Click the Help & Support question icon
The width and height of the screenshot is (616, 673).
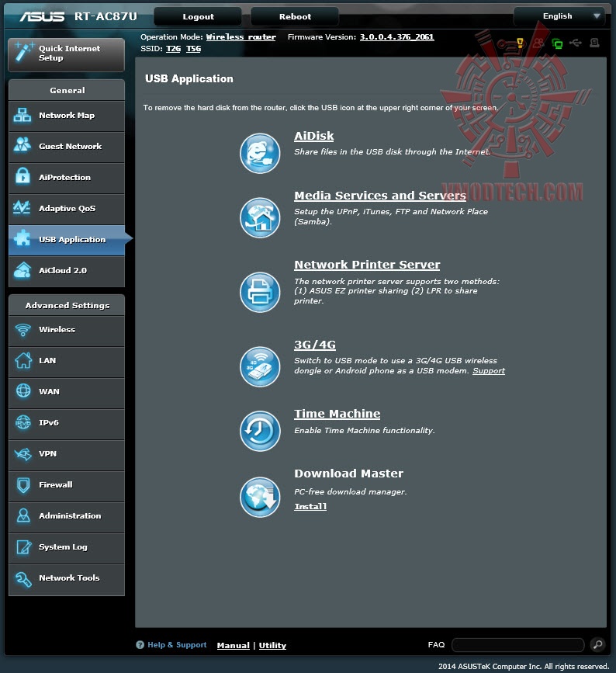[x=140, y=645]
